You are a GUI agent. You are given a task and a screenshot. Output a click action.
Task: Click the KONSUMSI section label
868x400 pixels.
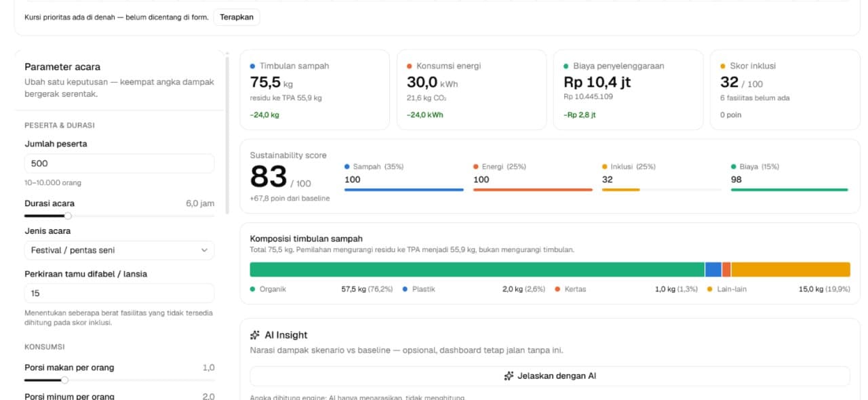click(43, 346)
